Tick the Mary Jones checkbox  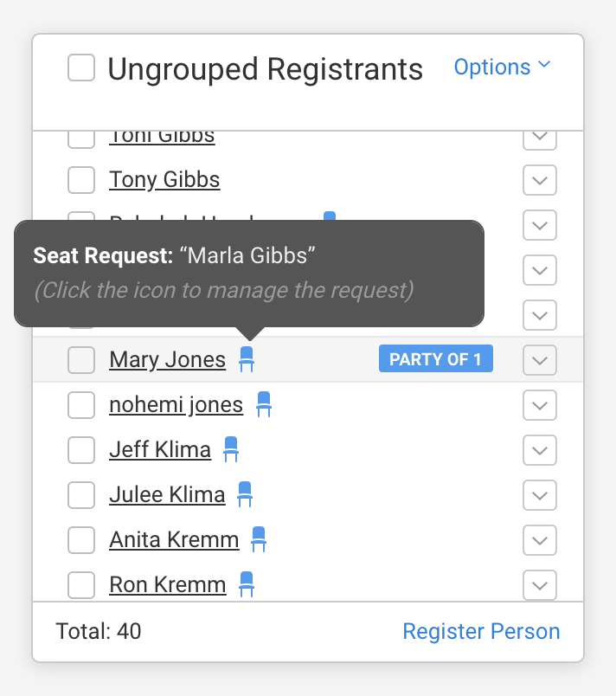[x=81, y=360]
